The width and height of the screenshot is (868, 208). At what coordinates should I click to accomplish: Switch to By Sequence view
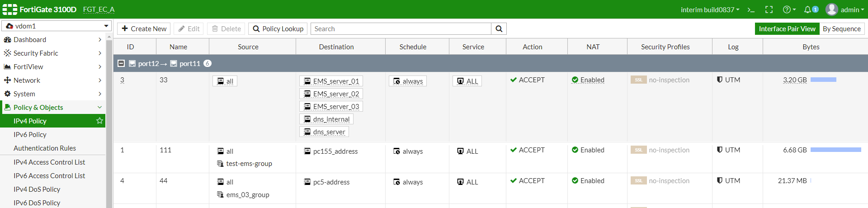pyautogui.click(x=841, y=29)
